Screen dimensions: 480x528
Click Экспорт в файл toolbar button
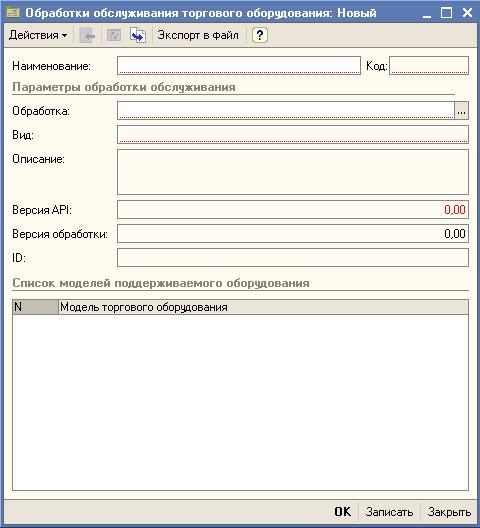198,35
